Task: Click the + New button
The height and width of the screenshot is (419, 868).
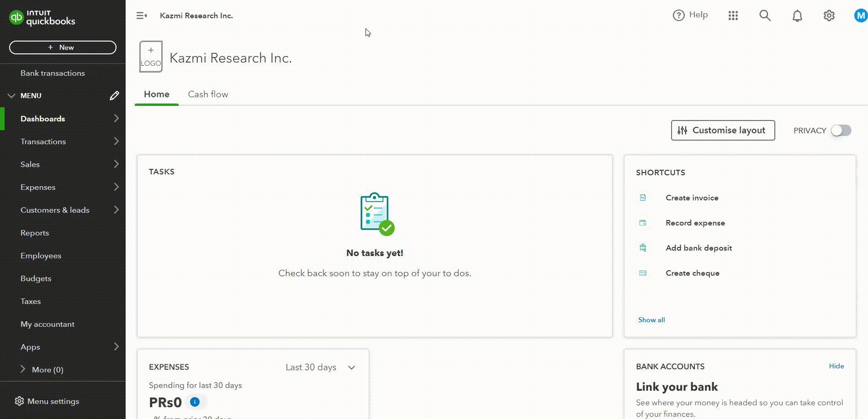Action: click(62, 47)
